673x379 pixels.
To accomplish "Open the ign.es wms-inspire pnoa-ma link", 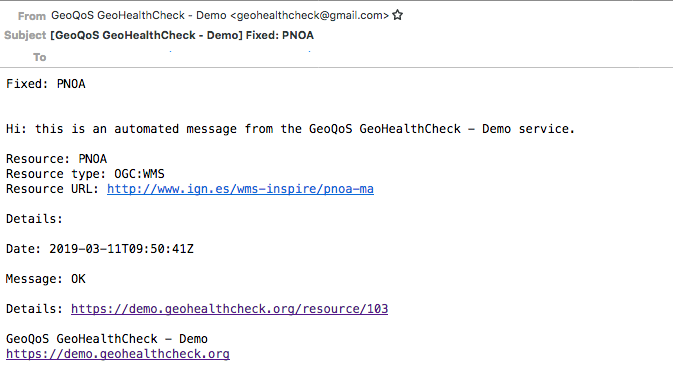I will coord(240,189).
